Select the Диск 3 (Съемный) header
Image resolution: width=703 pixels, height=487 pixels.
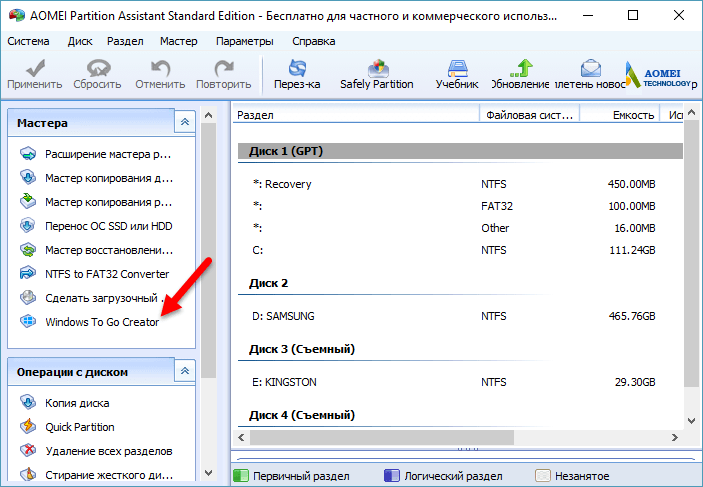point(302,349)
